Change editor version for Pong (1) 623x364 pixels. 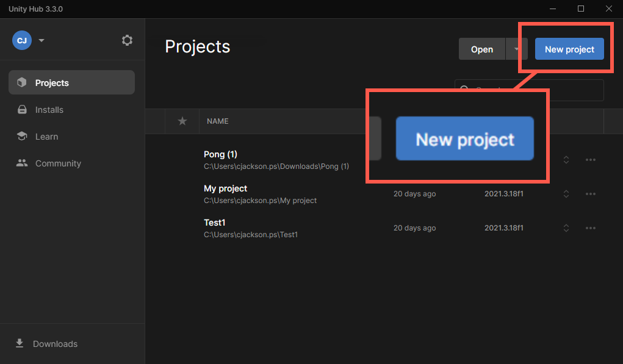[x=566, y=160]
